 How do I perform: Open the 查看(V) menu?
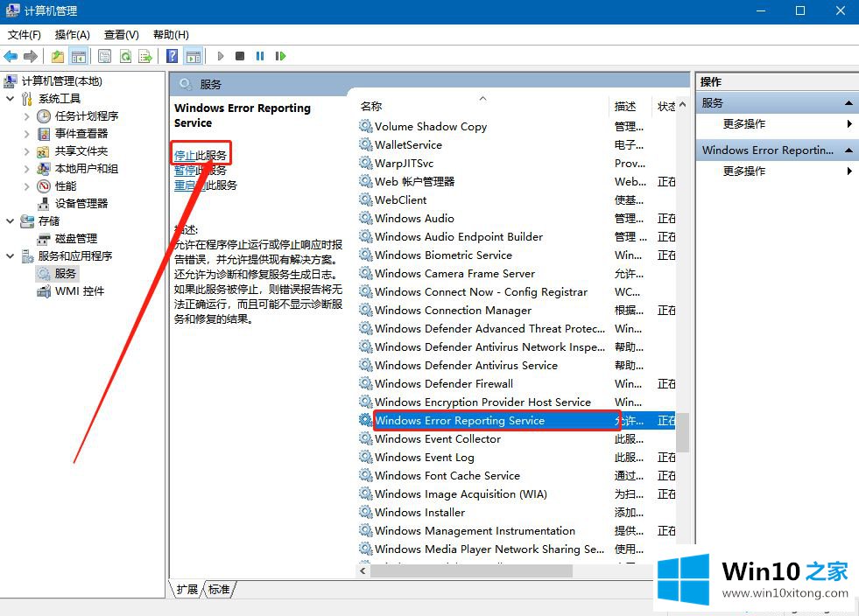(121, 35)
